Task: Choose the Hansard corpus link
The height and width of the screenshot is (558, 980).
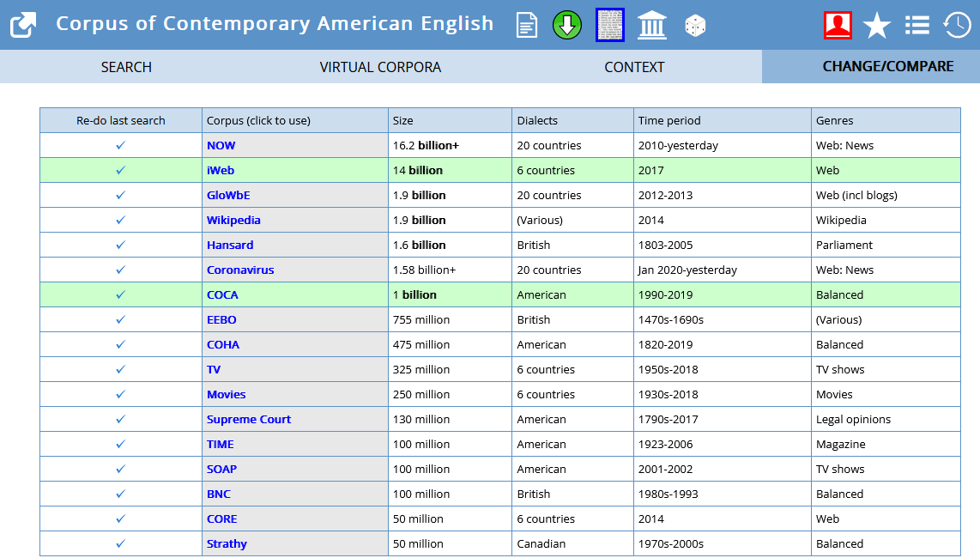Action: pyautogui.click(x=230, y=246)
